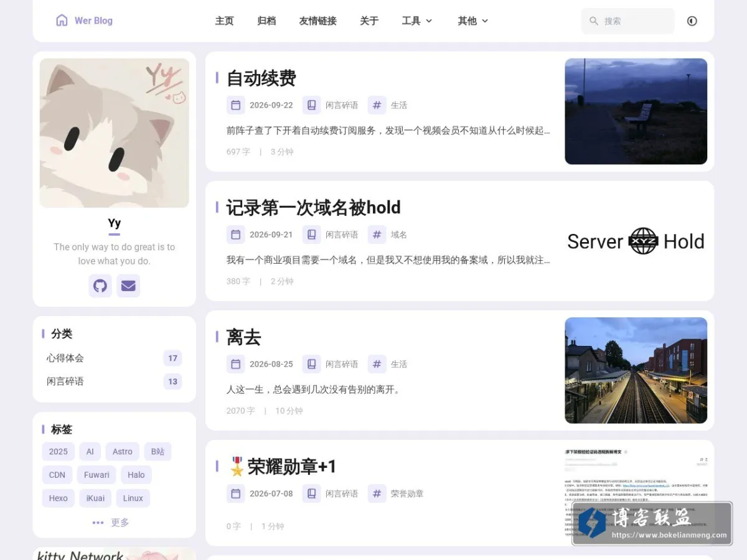
Task: Expand tags with the 更多 button
Action: pos(111,523)
